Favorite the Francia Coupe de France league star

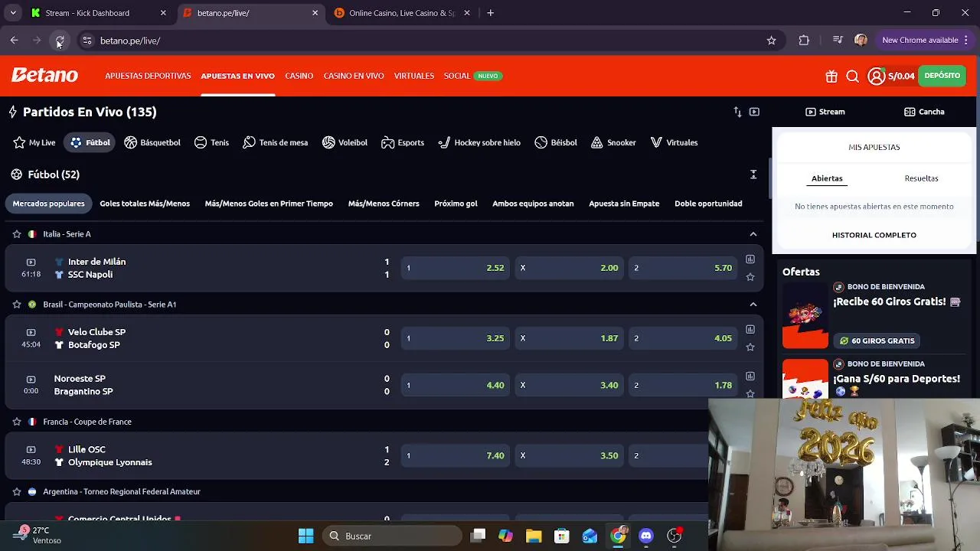16,421
